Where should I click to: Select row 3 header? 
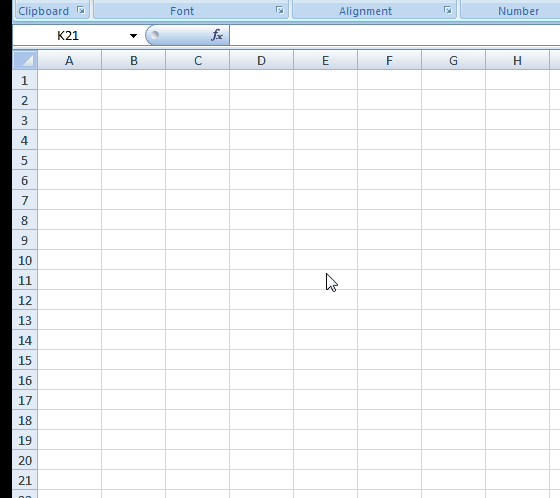click(x=25, y=120)
